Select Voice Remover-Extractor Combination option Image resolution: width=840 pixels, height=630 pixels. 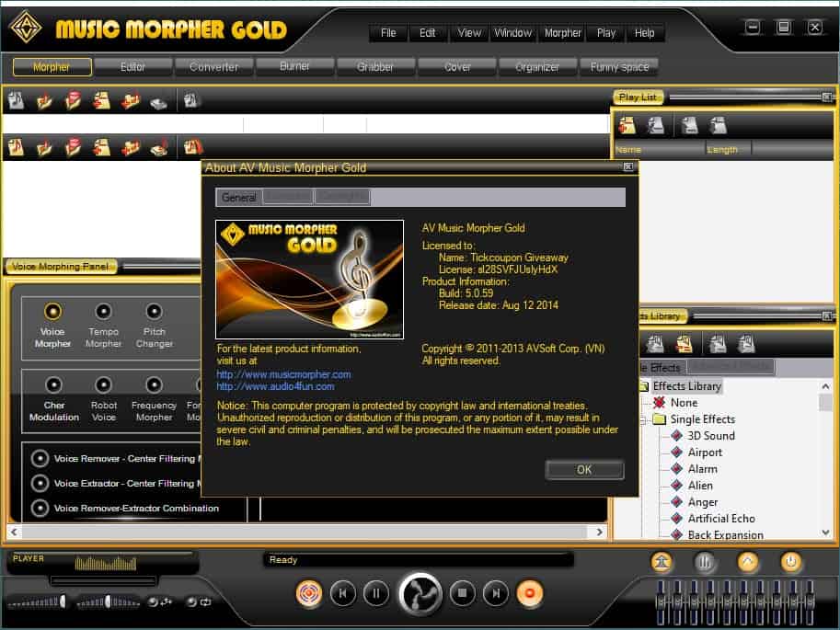[x=40, y=508]
